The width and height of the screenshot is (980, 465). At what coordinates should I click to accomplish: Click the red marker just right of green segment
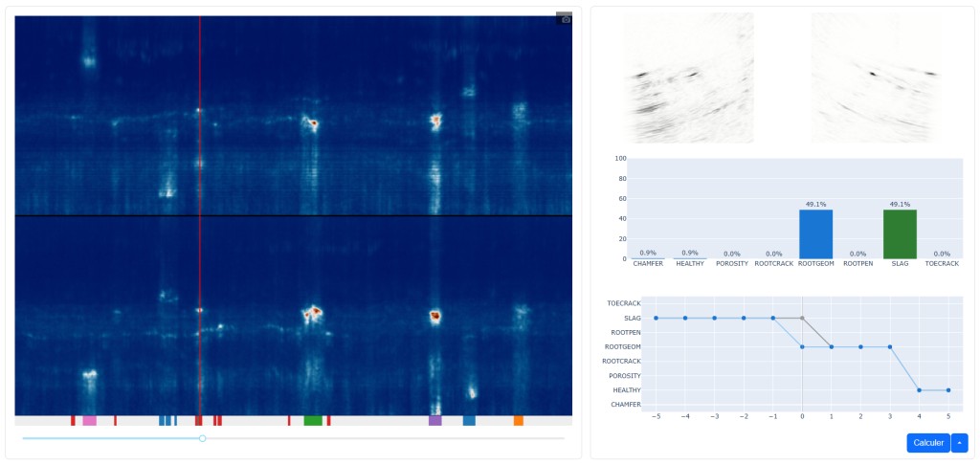point(328,421)
